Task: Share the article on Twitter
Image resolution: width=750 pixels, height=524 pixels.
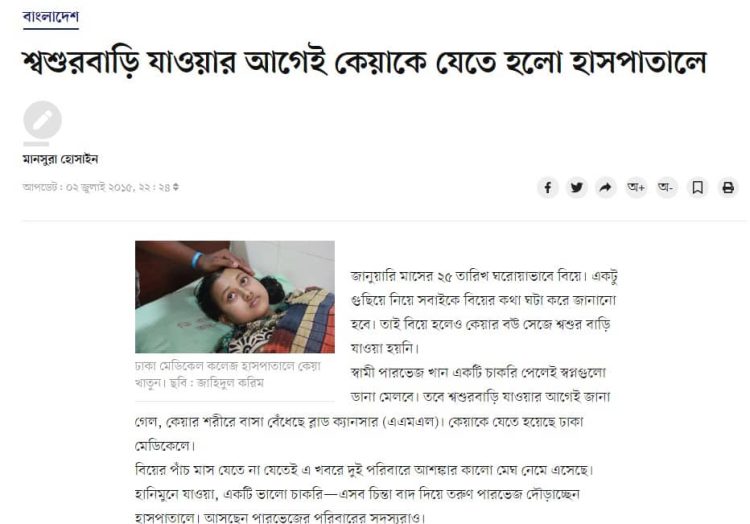Action: 577,187
